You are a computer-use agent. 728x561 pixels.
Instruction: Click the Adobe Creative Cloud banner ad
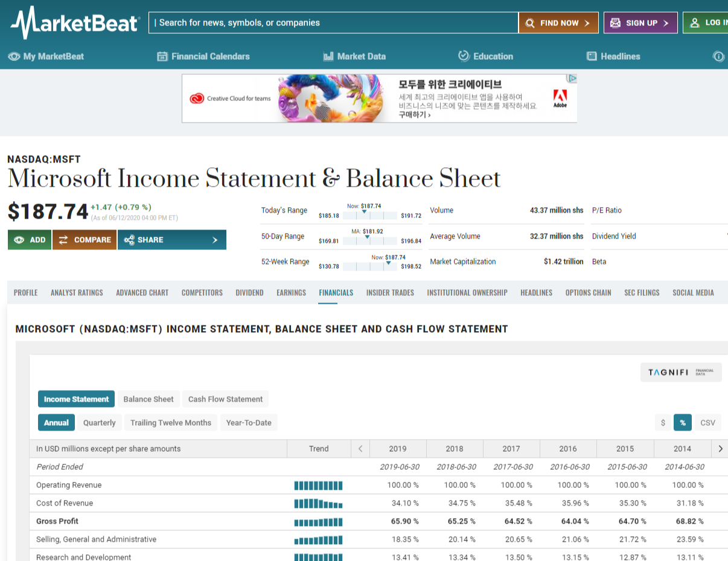click(380, 98)
